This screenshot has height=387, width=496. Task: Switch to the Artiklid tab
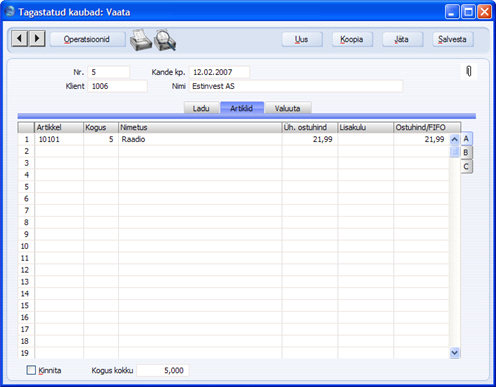click(242, 108)
